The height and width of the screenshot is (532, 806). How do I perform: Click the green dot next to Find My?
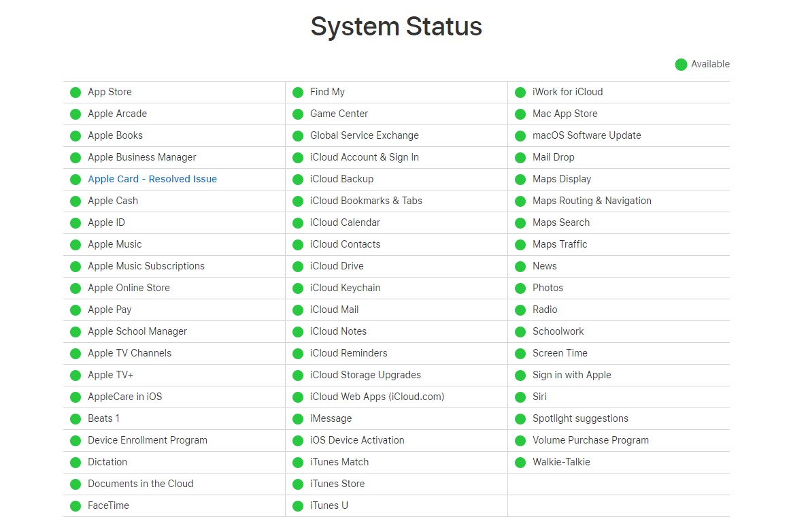298,93
